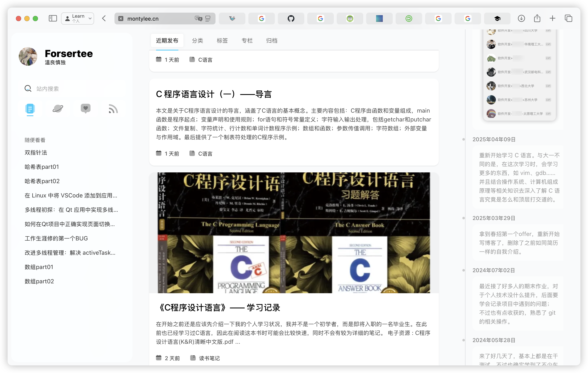Open 工作生涯修的第一个BUG link

point(56,238)
